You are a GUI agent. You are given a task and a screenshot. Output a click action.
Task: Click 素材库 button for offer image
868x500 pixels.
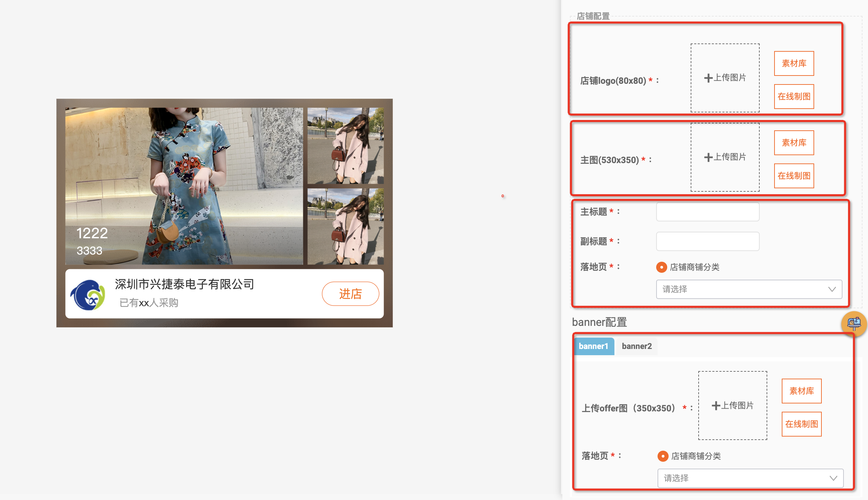point(801,391)
